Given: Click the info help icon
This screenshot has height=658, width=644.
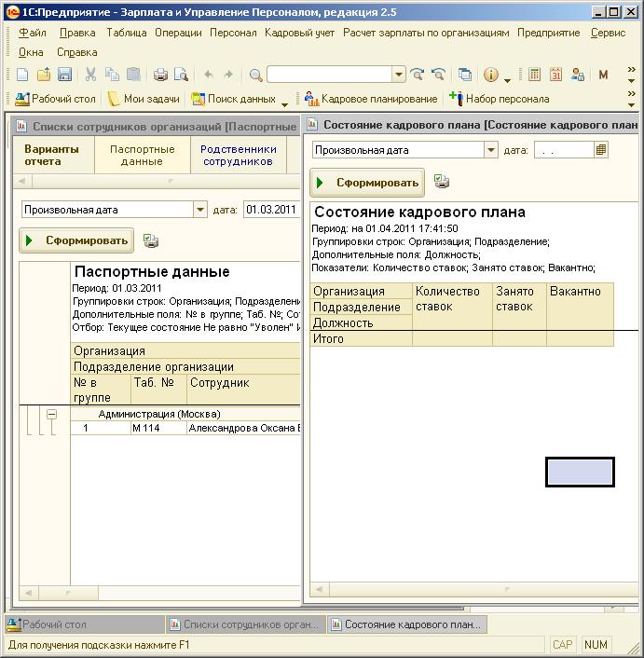Looking at the screenshot, I should click(491, 75).
